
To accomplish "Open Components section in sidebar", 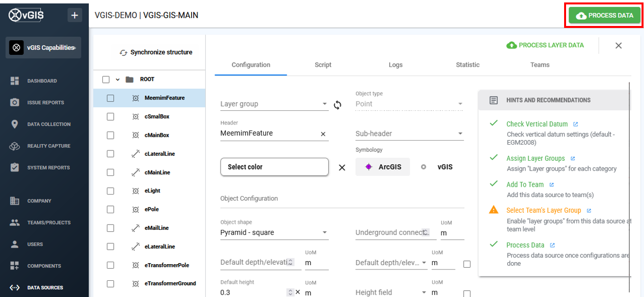I will [44, 266].
